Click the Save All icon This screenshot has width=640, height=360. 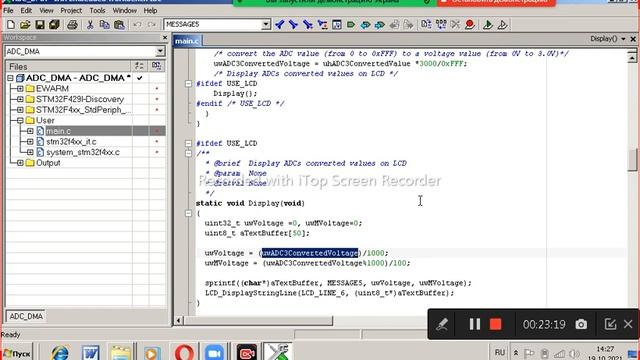pyautogui.click(x=54, y=24)
